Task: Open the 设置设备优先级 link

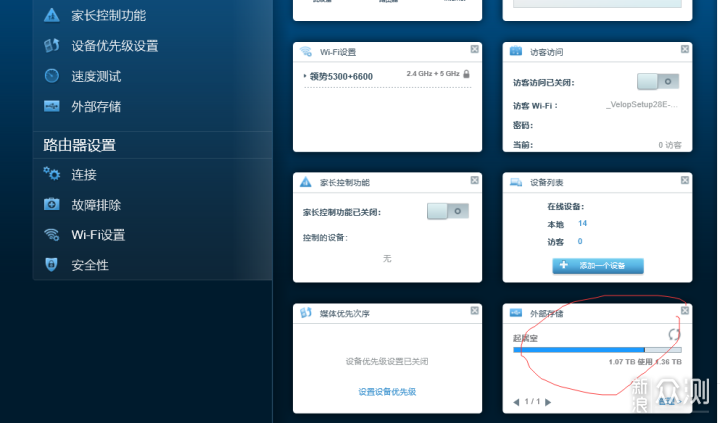Action: pyautogui.click(x=387, y=392)
